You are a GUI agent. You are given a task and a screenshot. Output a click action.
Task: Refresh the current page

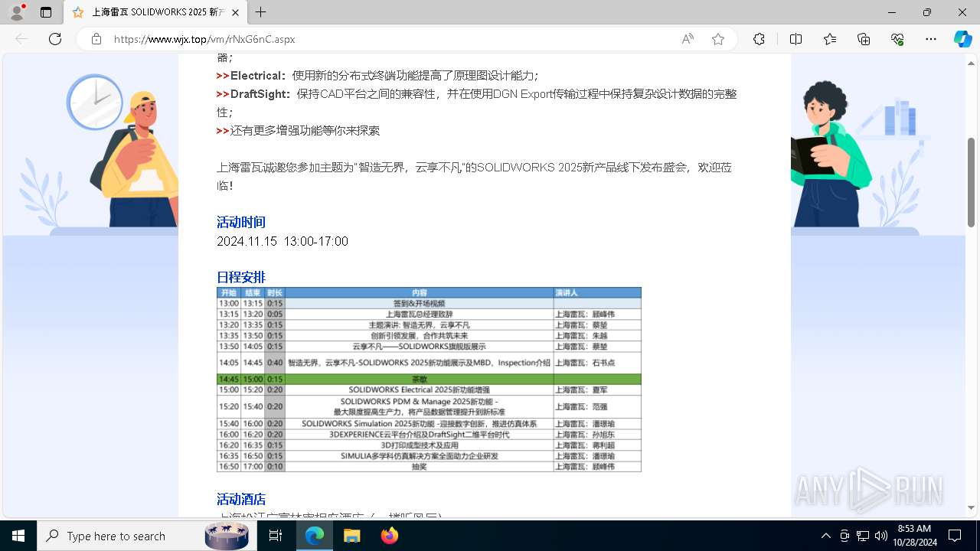[x=55, y=39]
